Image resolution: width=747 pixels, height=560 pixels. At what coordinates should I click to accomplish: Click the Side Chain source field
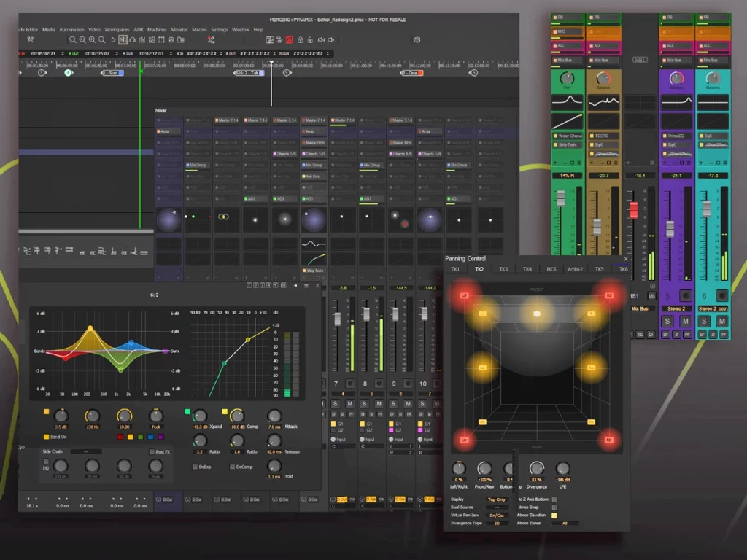click(86, 452)
